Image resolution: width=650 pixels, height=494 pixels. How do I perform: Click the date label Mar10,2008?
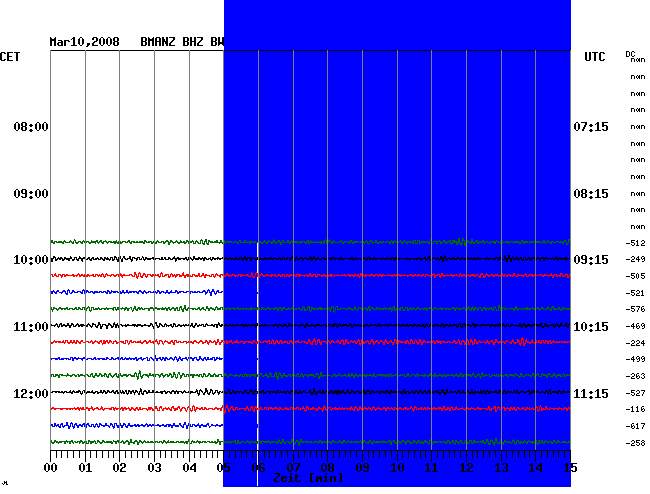(85, 42)
